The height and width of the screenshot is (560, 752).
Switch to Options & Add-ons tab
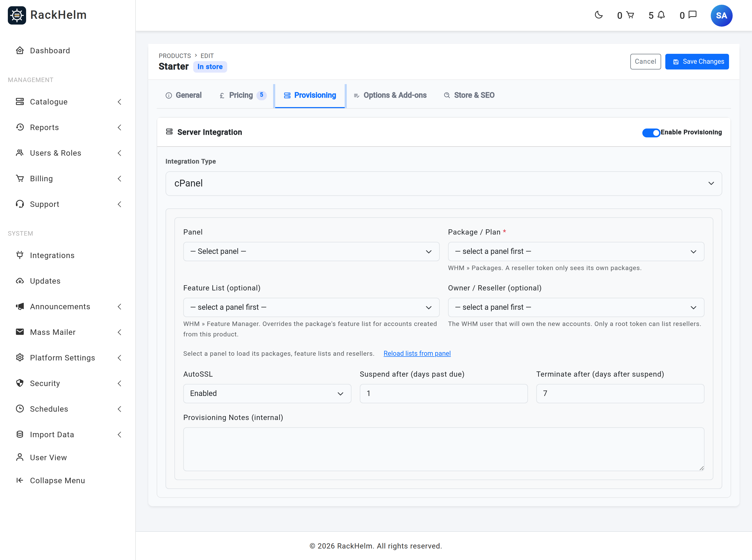[x=390, y=95]
